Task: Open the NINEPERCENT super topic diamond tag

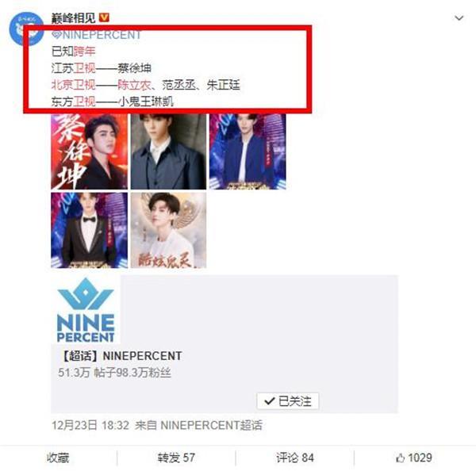Action: click(x=97, y=35)
